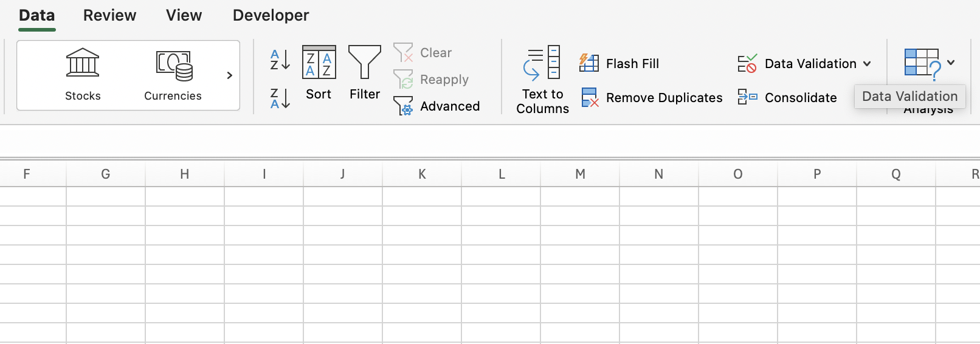This screenshot has height=344, width=980.
Task: Open the Consolidate tool
Action: (787, 97)
